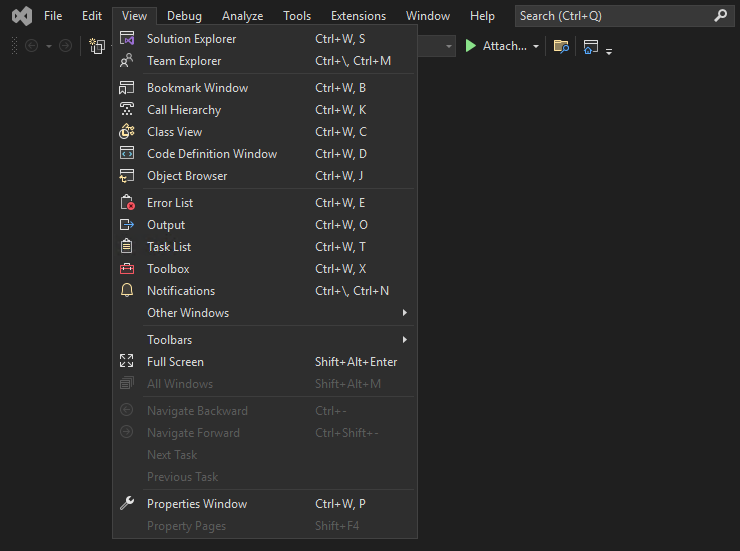Select Full Screen menu entry

(x=265, y=362)
